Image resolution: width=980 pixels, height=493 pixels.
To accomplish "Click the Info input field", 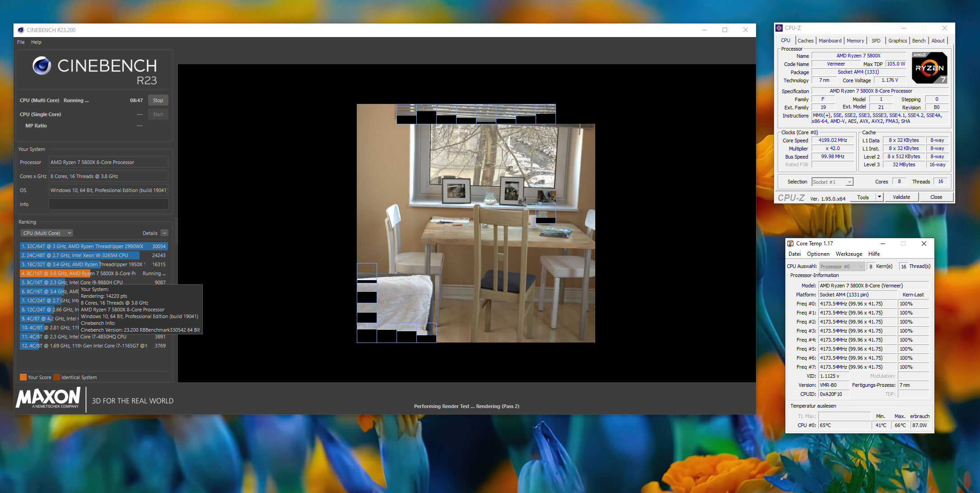I will click(x=108, y=204).
